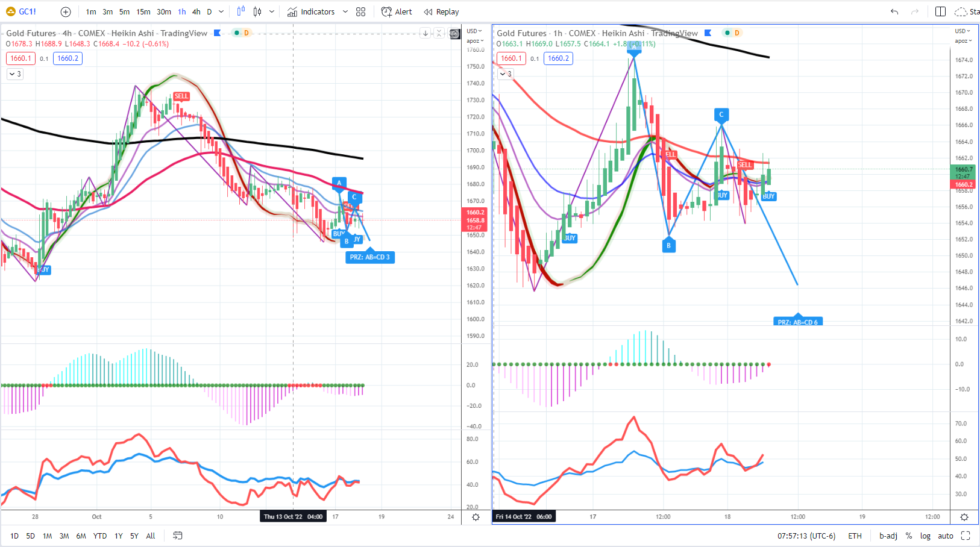Select the All date range
Viewport: 980px width, 547px height.
tap(151, 536)
